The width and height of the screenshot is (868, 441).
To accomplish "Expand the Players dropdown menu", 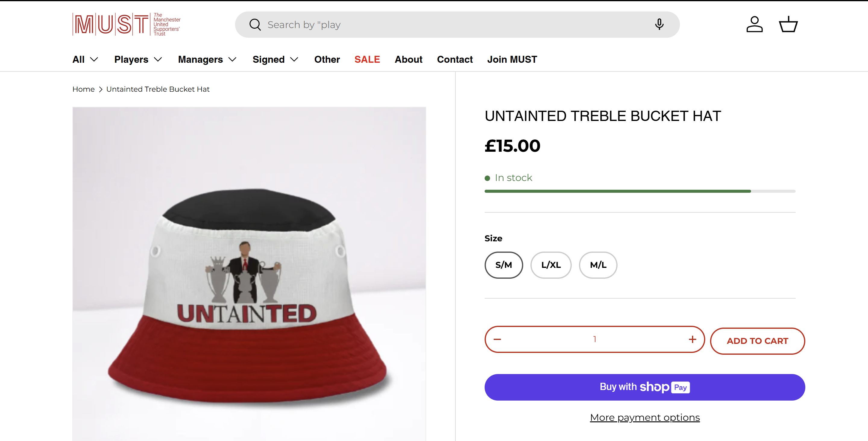I will pyautogui.click(x=138, y=59).
